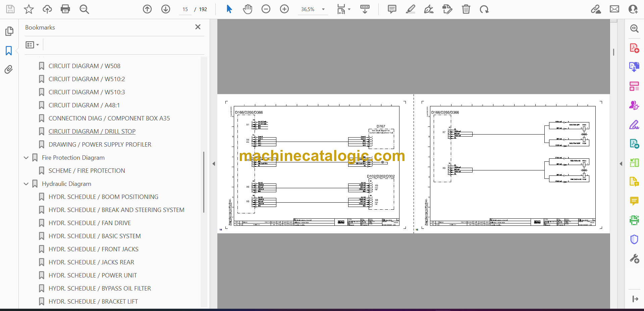Open the Organize Pages tool
The image size is (644, 311).
pos(634,86)
